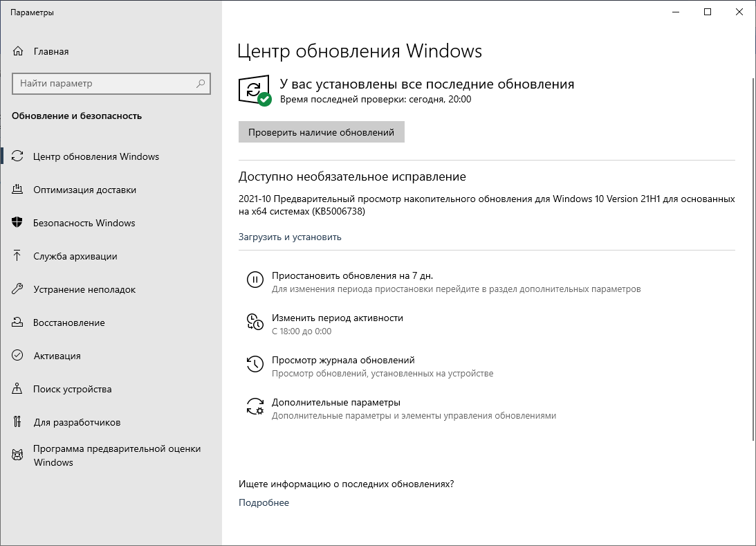
Task: Click the Find my device icon
Action: pyautogui.click(x=18, y=389)
